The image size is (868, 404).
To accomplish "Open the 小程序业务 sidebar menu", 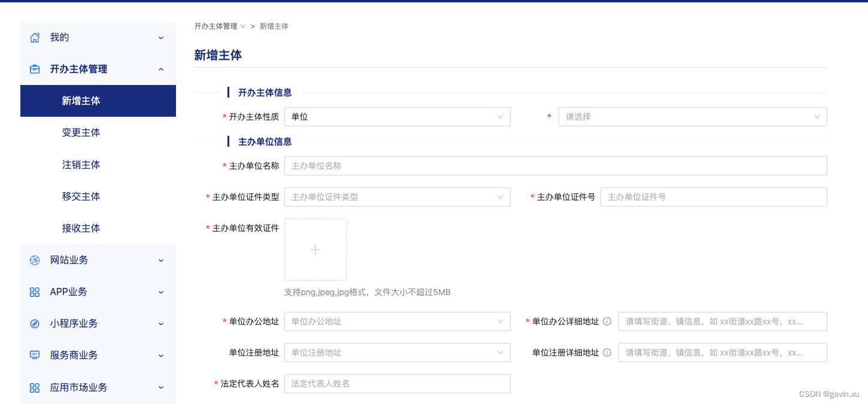I will pos(98,324).
